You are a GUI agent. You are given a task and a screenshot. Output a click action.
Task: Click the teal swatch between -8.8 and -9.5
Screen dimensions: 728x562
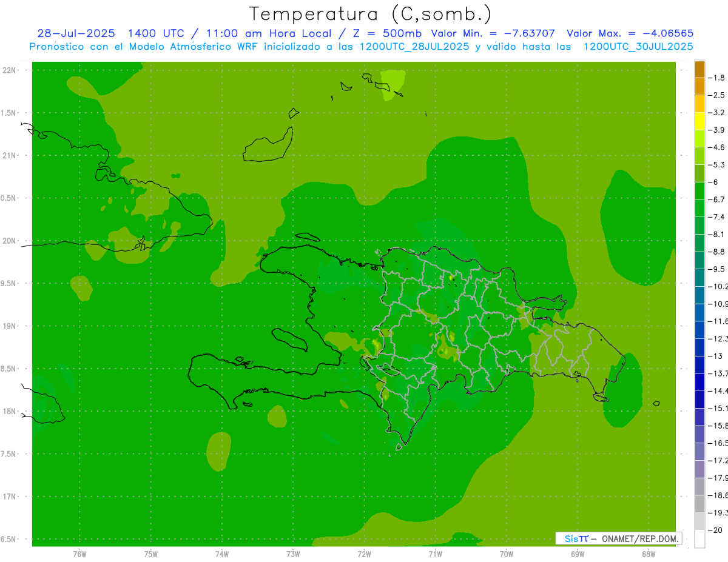click(x=699, y=260)
